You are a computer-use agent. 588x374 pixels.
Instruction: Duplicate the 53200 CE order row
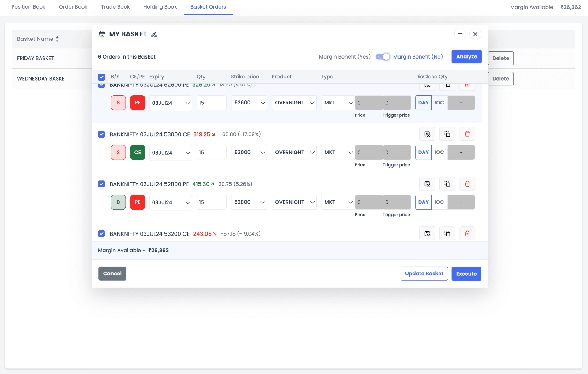click(x=447, y=234)
